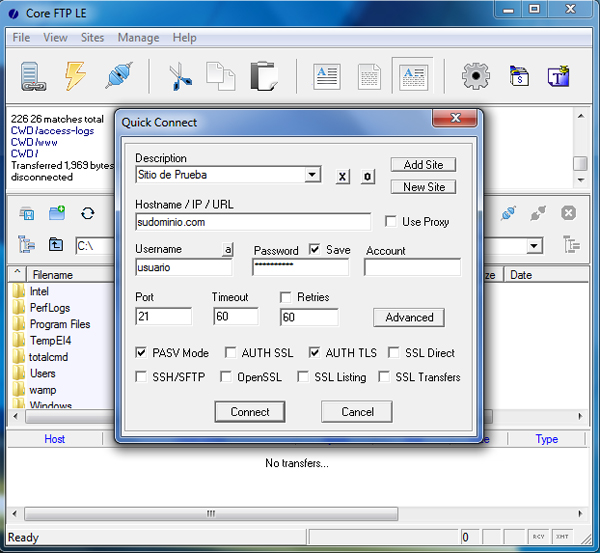Click the Paste clipboard icon
The width and height of the screenshot is (600, 553).
pyautogui.click(x=265, y=76)
